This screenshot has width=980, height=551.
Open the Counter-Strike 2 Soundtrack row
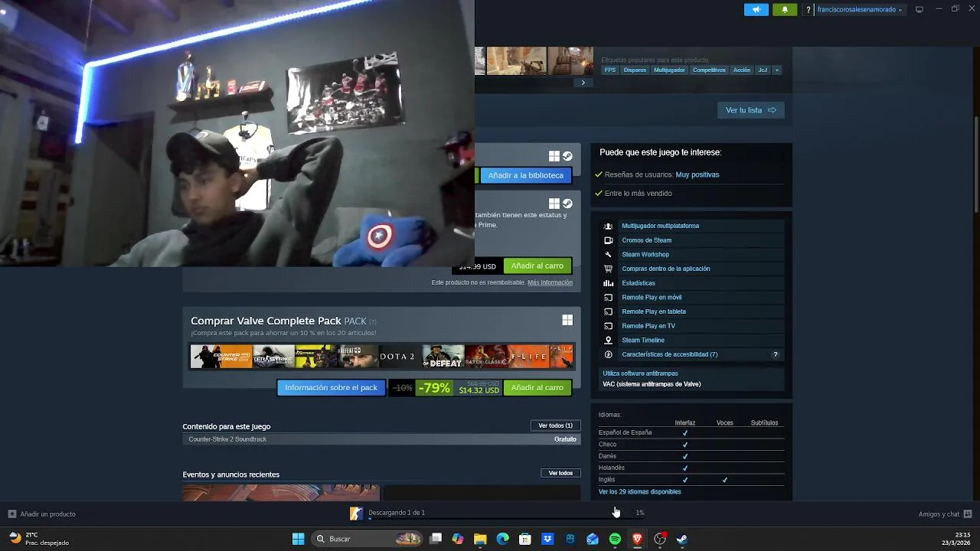(381, 439)
